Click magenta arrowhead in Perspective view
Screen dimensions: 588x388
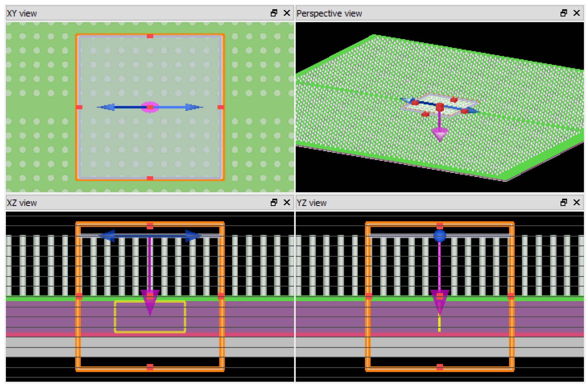439,133
